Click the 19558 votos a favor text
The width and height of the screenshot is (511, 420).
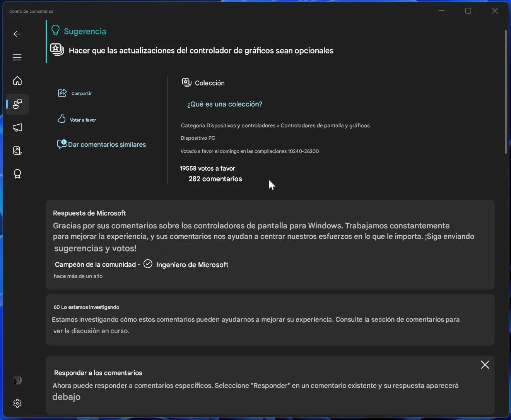pos(207,168)
